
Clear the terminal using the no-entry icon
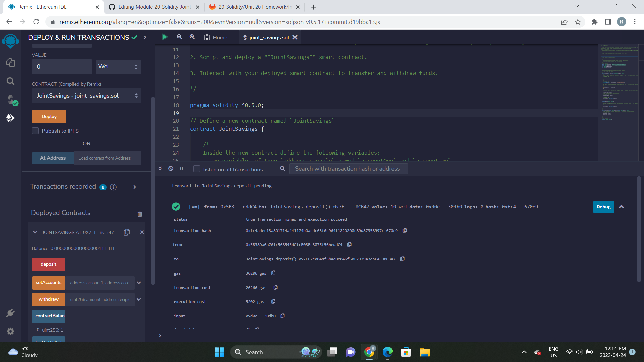[x=171, y=169]
